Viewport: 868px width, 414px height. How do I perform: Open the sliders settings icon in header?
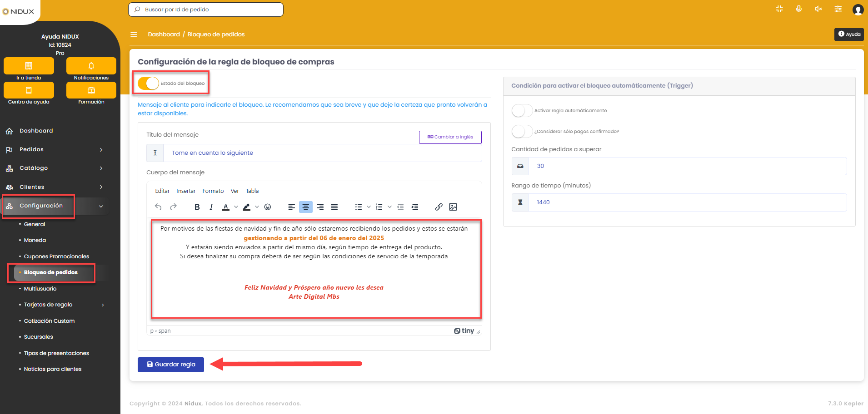click(838, 9)
